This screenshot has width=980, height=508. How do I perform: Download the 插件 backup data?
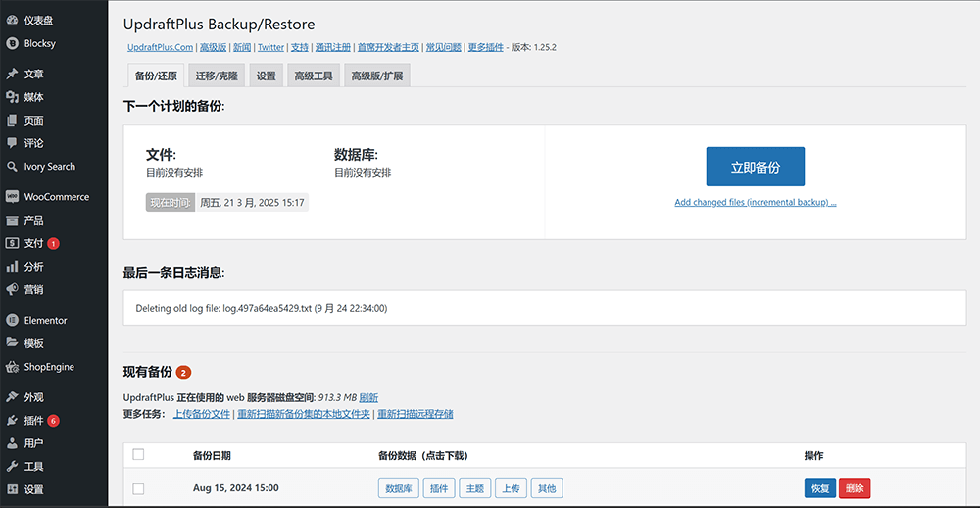click(x=439, y=488)
